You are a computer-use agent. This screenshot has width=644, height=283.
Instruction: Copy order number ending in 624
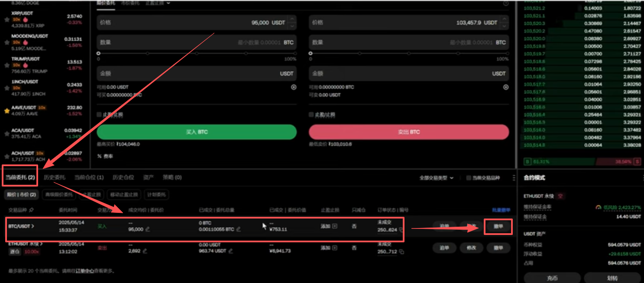coord(401,230)
